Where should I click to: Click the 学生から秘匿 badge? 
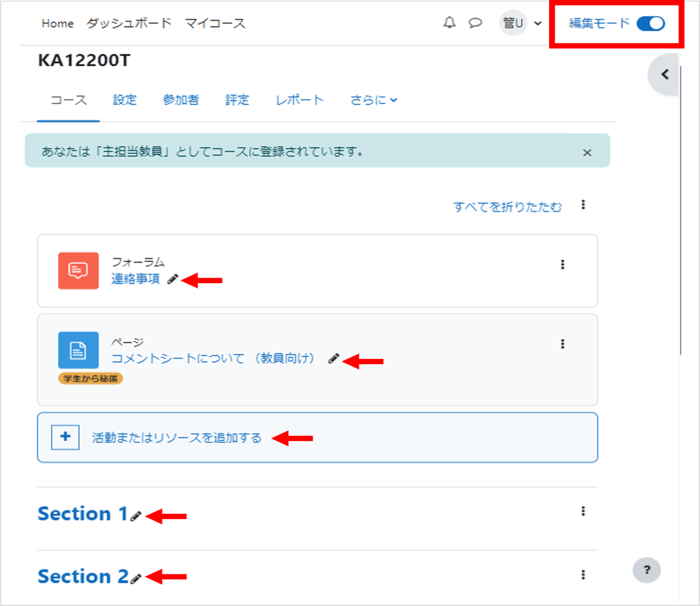tap(90, 378)
